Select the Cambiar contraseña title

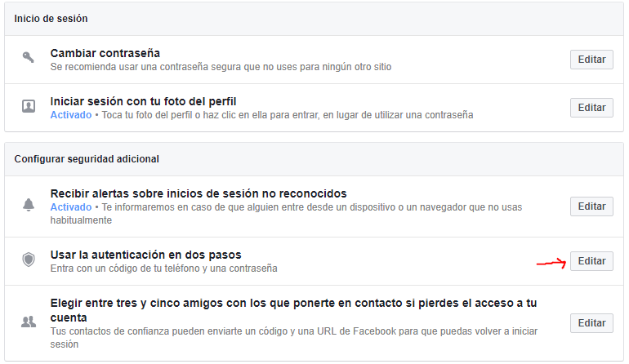(105, 53)
